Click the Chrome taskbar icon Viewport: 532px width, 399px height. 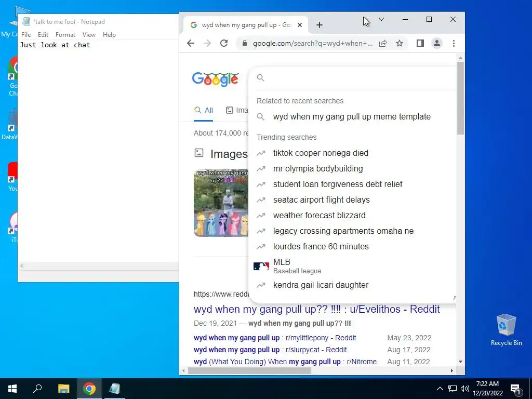tap(89, 389)
